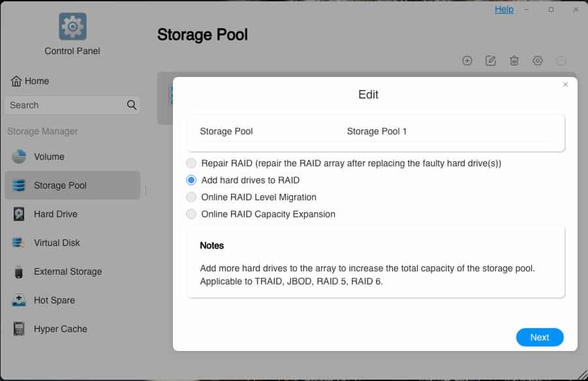This screenshot has height=381, width=588.
Task: Close the Edit dialog
Action: [565, 85]
